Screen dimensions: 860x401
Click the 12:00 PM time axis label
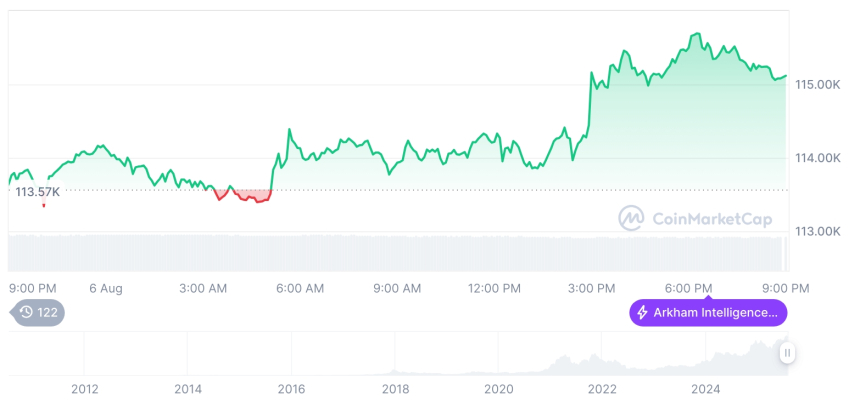(494, 288)
